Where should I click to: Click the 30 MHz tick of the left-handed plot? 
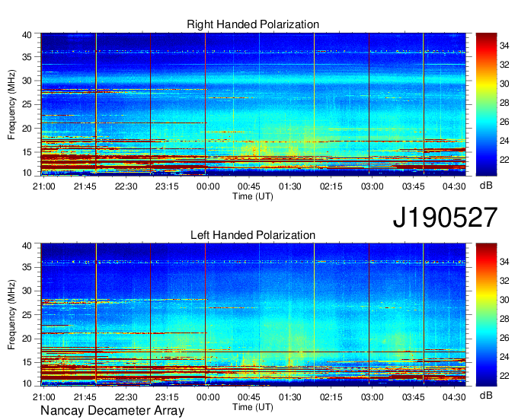click(27, 291)
